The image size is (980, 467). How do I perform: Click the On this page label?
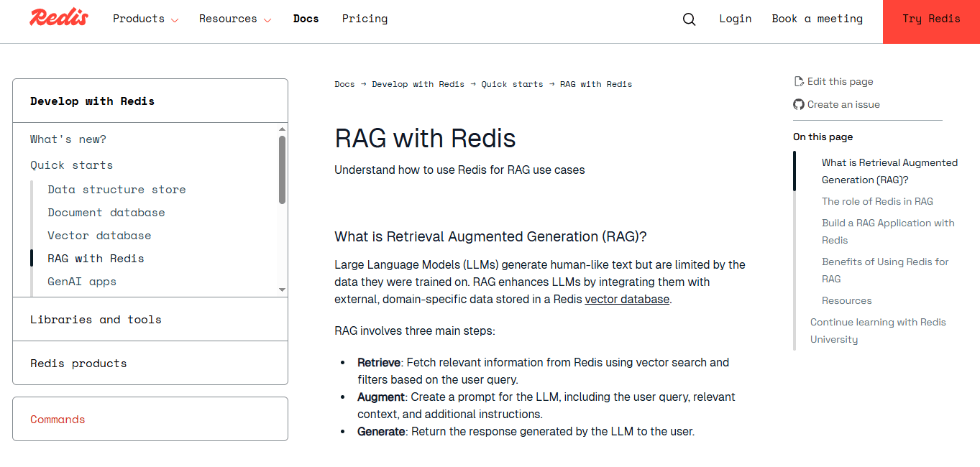(823, 137)
